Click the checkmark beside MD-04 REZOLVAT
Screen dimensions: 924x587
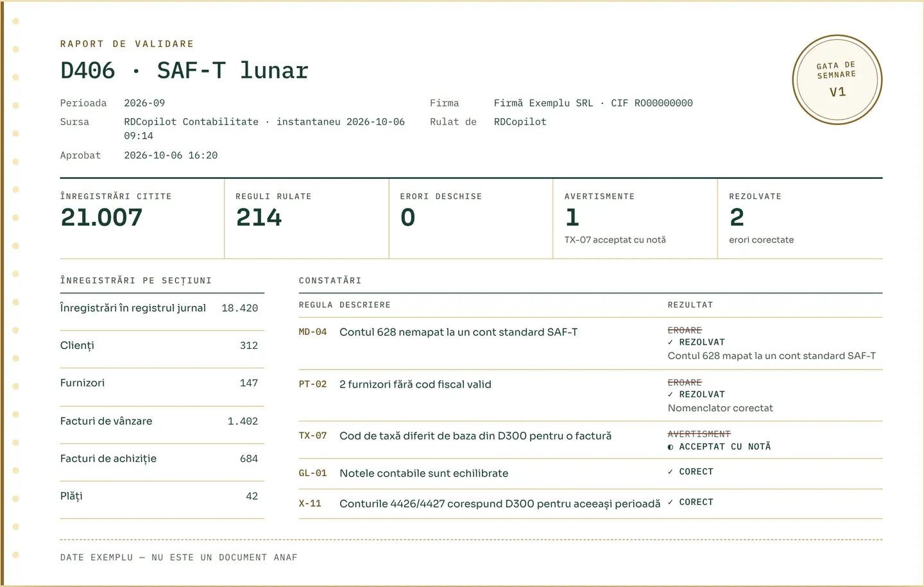(x=671, y=343)
